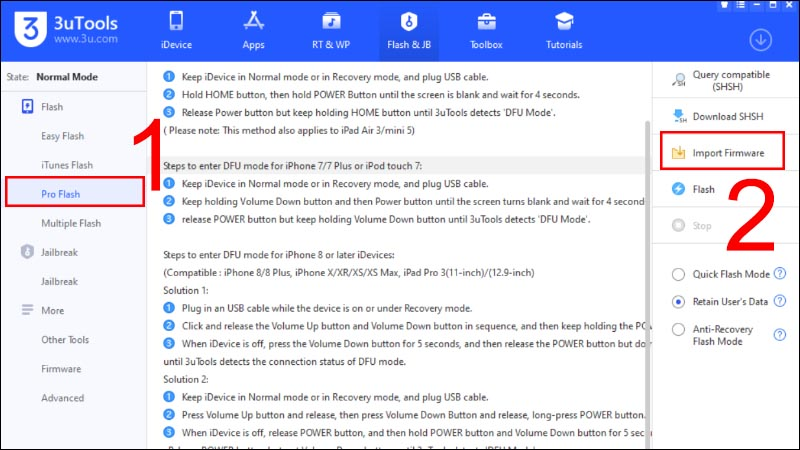Open the Apps section icon
The height and width of the screenshot is (450, 800).
[254, 21]
